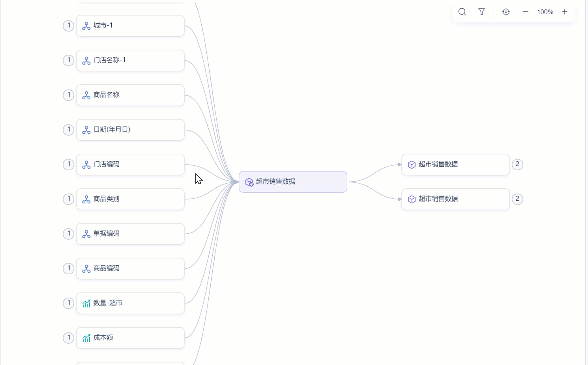Select the 单据编码 node
Image resolution: width=588 pixels, height=365 pixels.
(x=130, y=234)
